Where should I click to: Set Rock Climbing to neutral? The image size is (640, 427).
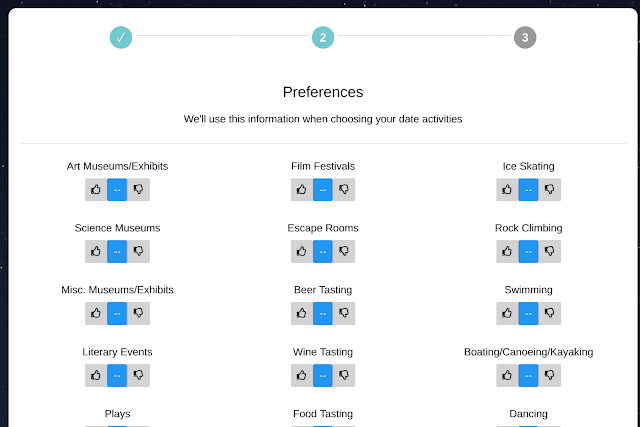pos(528,251)
